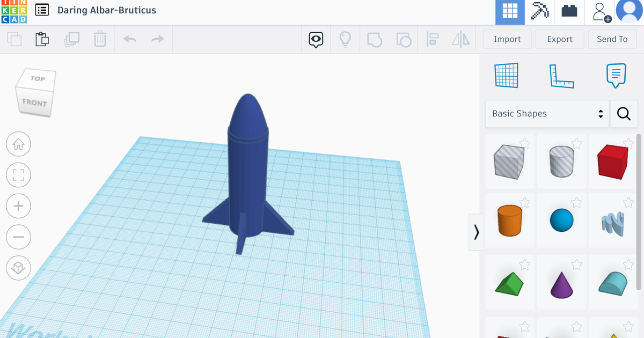Favorite the blue Sphere shape
644x338 pixels.
click(576, 203)
